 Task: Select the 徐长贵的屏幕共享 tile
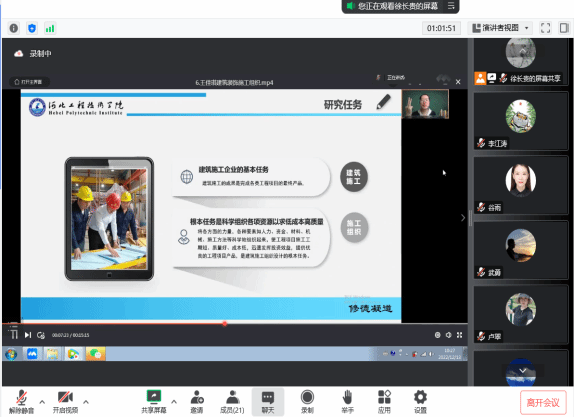tap(521, 62)
